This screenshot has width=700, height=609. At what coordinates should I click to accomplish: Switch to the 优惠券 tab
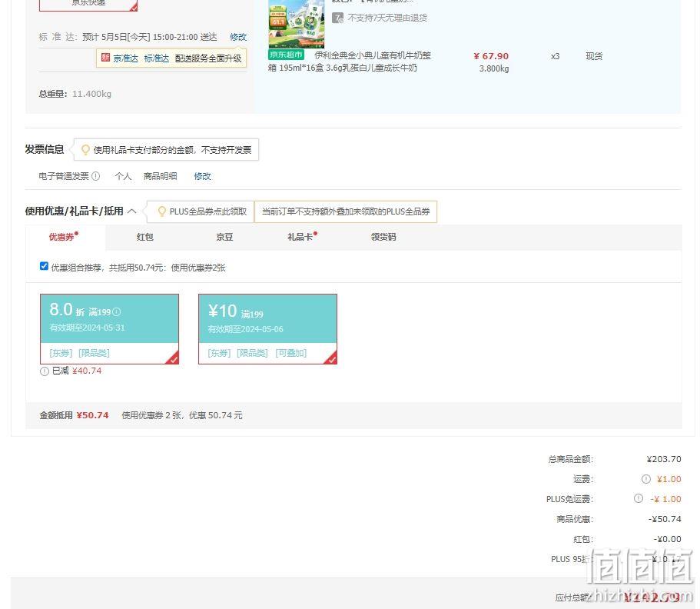tap(65, 237)
